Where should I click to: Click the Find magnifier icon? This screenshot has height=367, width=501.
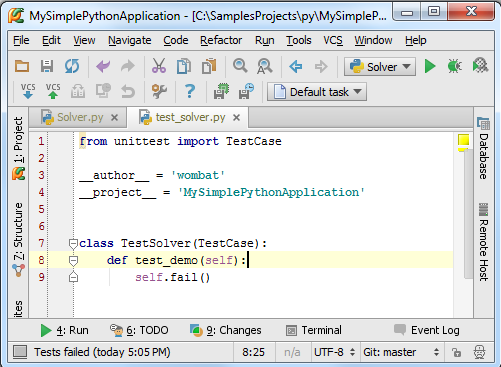point(240,66)
